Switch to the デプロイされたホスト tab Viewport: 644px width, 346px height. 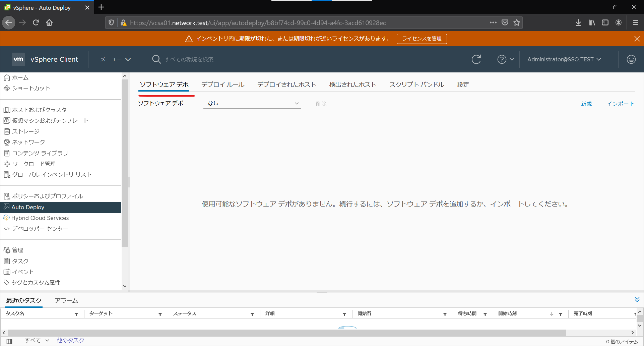point(287,84)
